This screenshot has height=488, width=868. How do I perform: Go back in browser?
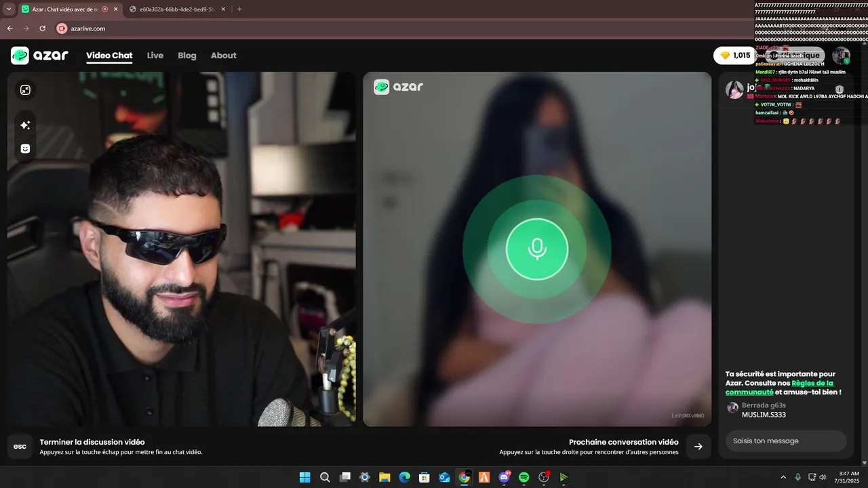tap(9, 28)
